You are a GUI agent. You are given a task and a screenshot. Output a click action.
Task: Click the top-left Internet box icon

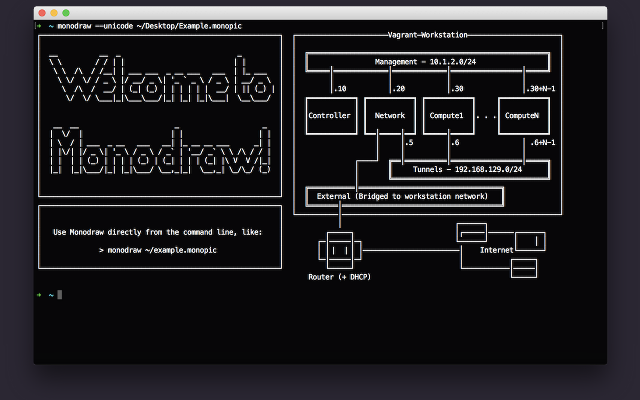pos(472,233)
